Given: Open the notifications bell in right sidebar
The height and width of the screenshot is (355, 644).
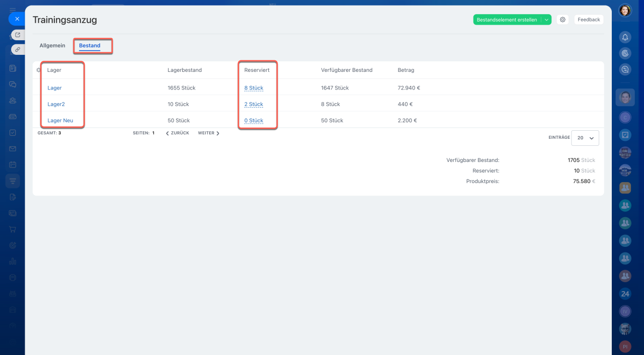Looking at the screenshot, I should [625, 37].
